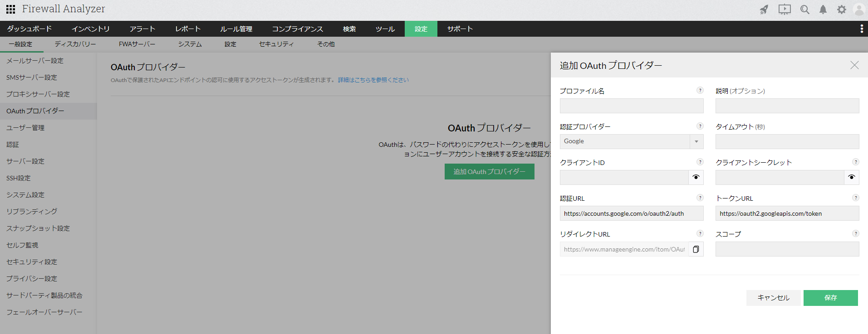
Task: Click the 説明 (オプション) input field
Action: coord(787,106)
